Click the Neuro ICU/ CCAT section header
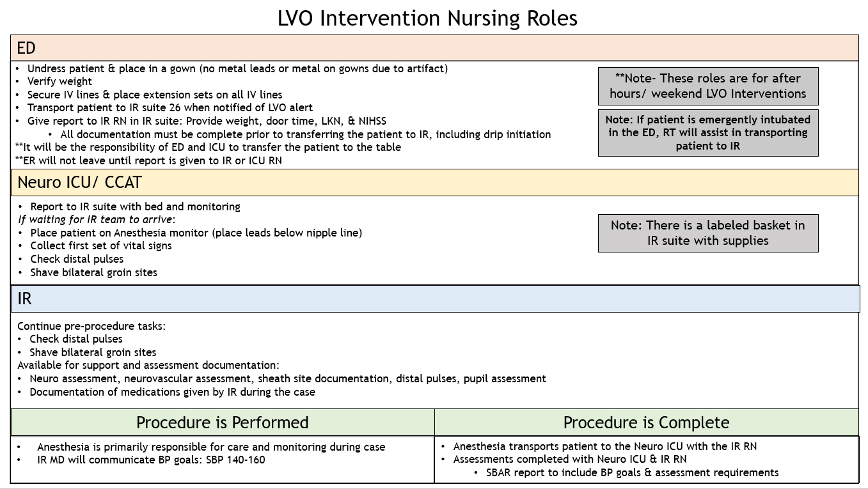 point(434,182)
